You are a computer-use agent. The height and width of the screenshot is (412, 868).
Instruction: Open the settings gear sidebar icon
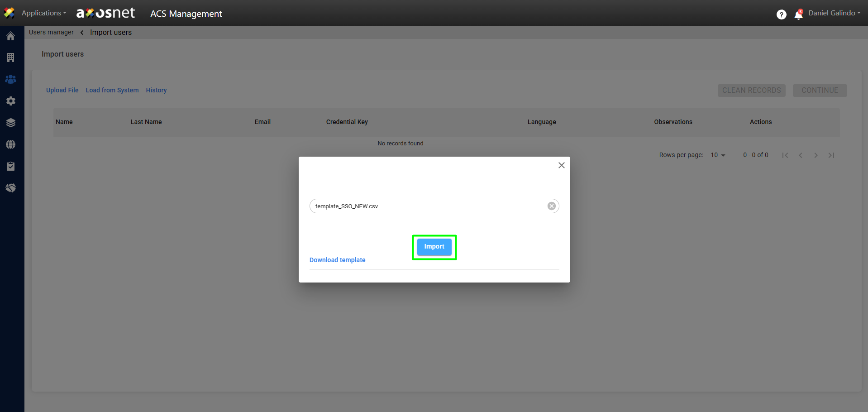pos(11,101)
